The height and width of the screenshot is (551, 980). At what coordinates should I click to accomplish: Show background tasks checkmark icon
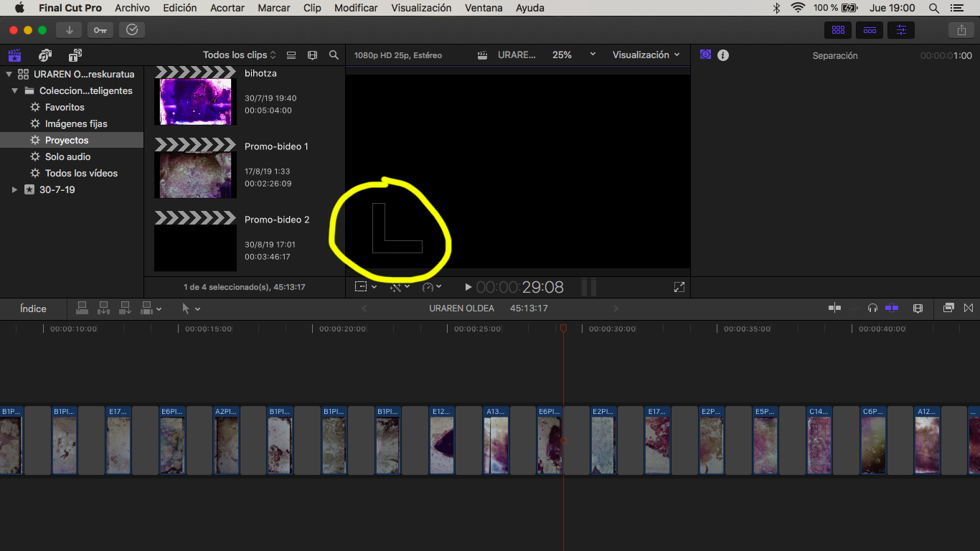point(132,30)
